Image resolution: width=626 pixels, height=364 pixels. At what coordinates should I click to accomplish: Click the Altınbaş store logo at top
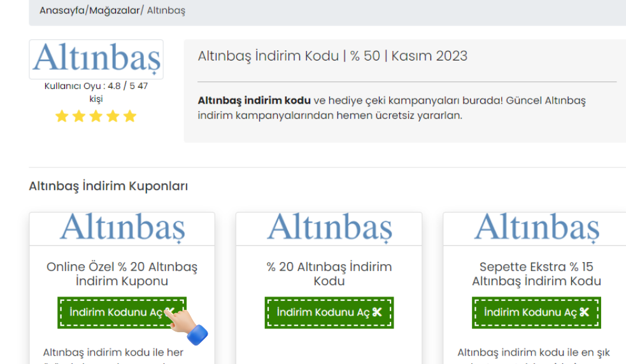[x=96, y=59]
